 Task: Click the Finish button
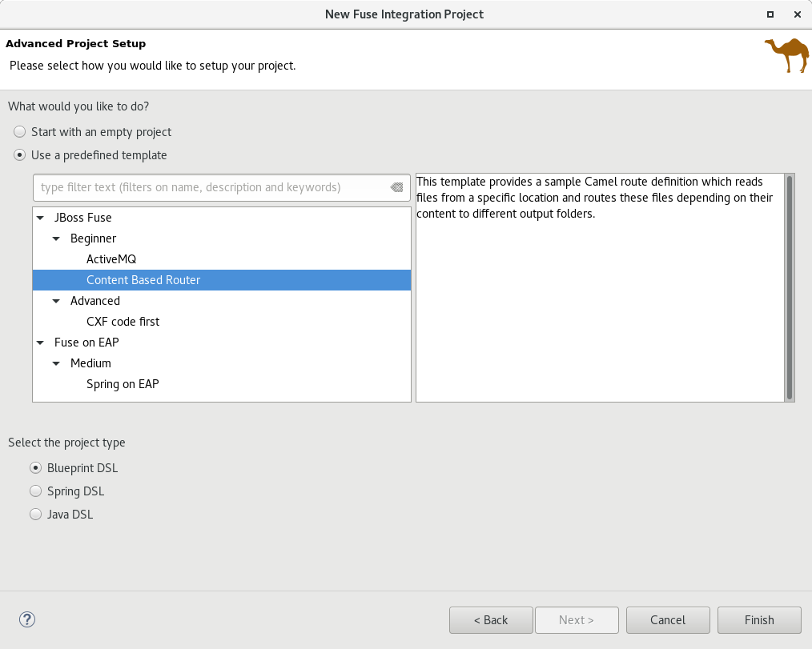pyautogui.click(x=758, y=620)
